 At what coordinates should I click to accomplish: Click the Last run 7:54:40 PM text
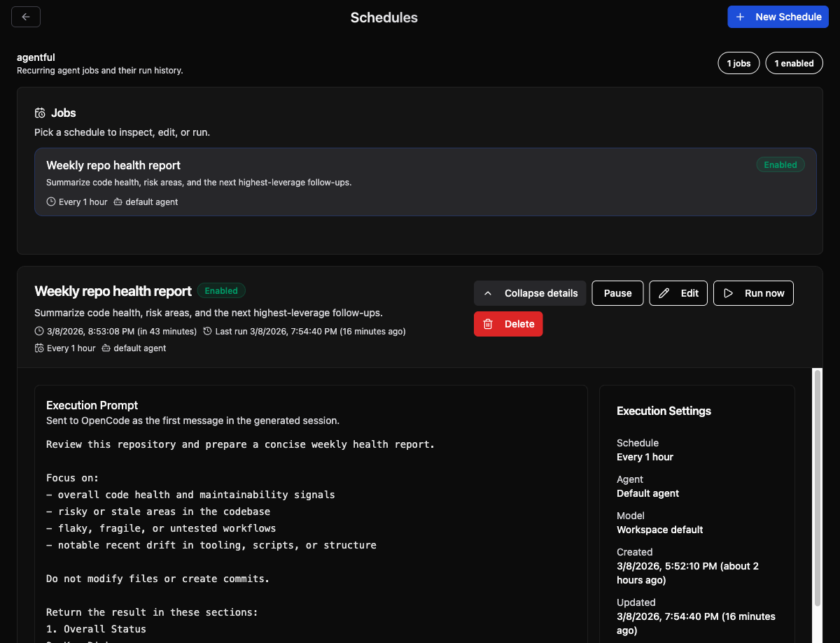(x=310, y=331)
